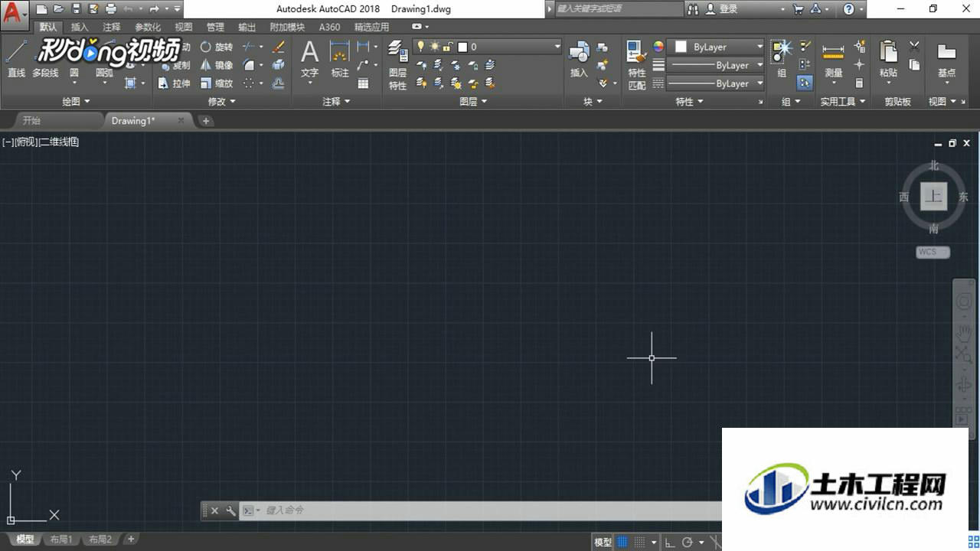The width and height of the screenshot is (980, 551).
Task: Select the Scale (缩放) tool
Action: [217, 83]
